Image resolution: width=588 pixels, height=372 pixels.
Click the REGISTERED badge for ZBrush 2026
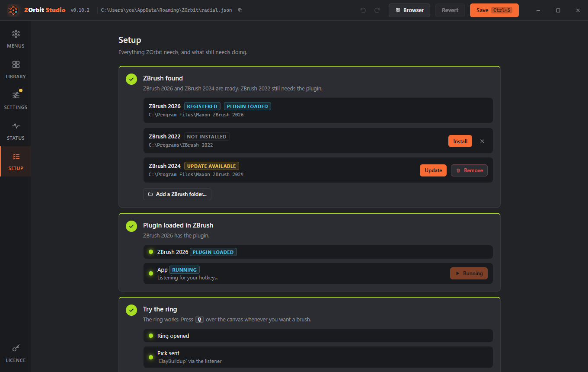(x=202, y=106)
